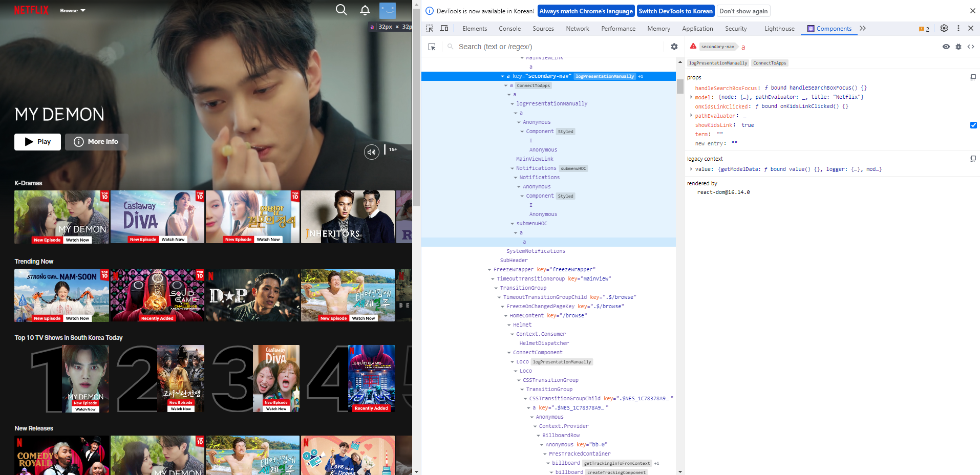Click the empty term prop value
Image resolution: width=980 pixels, height=475 pixels.
(x=720, y=134)
